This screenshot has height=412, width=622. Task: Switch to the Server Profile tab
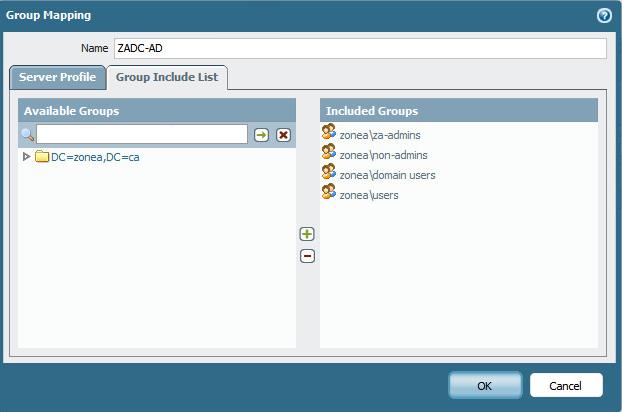pos(58,77)
